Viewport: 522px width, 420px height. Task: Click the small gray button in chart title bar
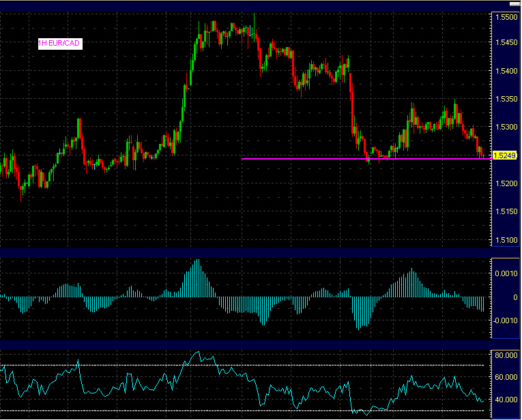coord(514,4)
